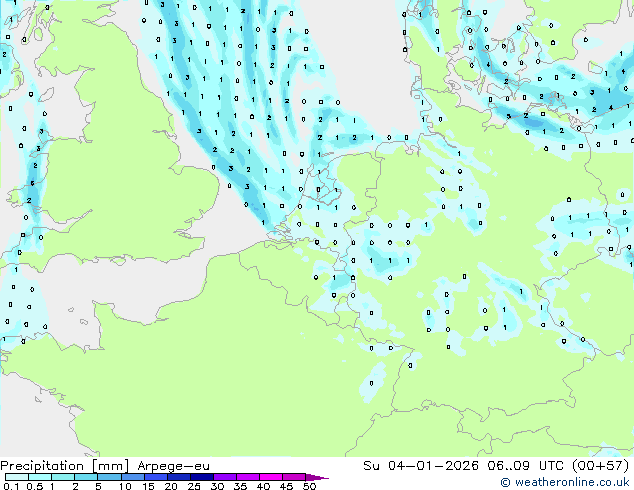The height and width of the screenshot is (490, 634).
Task: Select the magenta legend swatch between 40 and 45
Action: coord(271,477)
